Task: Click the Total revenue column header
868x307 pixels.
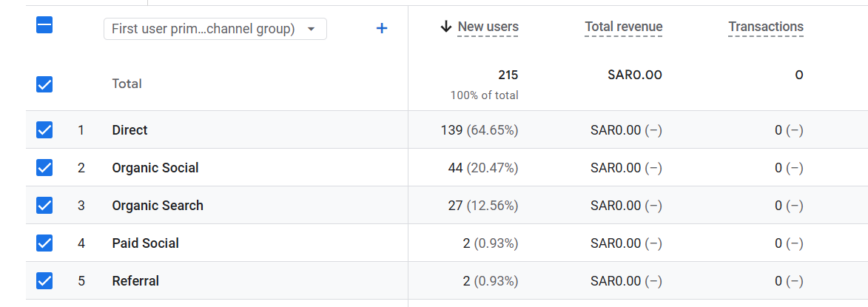Action: [623, 27]
